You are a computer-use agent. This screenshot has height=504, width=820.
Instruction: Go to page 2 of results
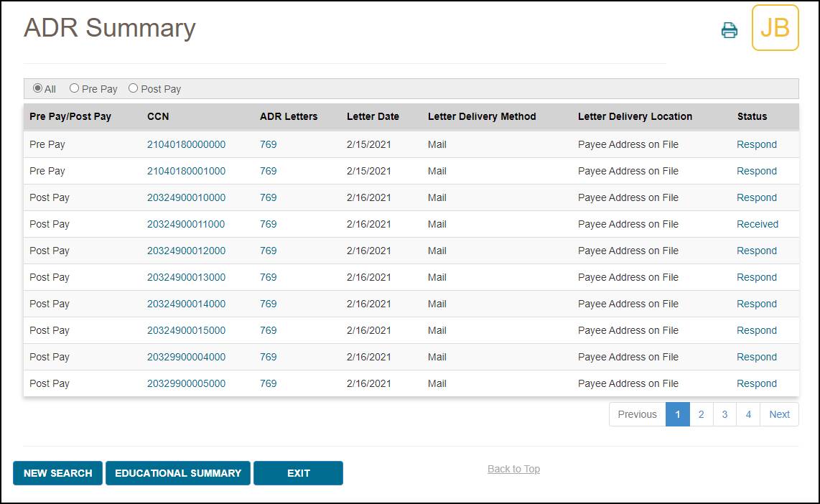[x=701, y=414]
